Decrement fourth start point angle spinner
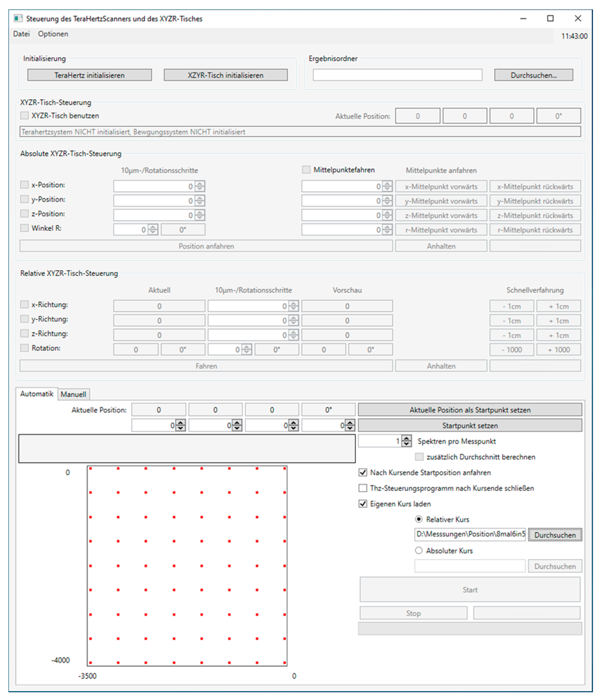Screen dimensions: 601x700 [x=350, y=428]
